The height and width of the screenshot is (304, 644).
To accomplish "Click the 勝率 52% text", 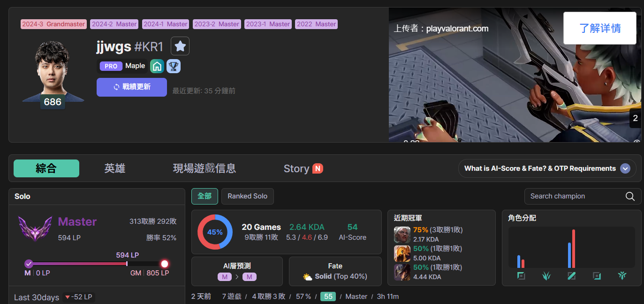I will pos(161,238).
